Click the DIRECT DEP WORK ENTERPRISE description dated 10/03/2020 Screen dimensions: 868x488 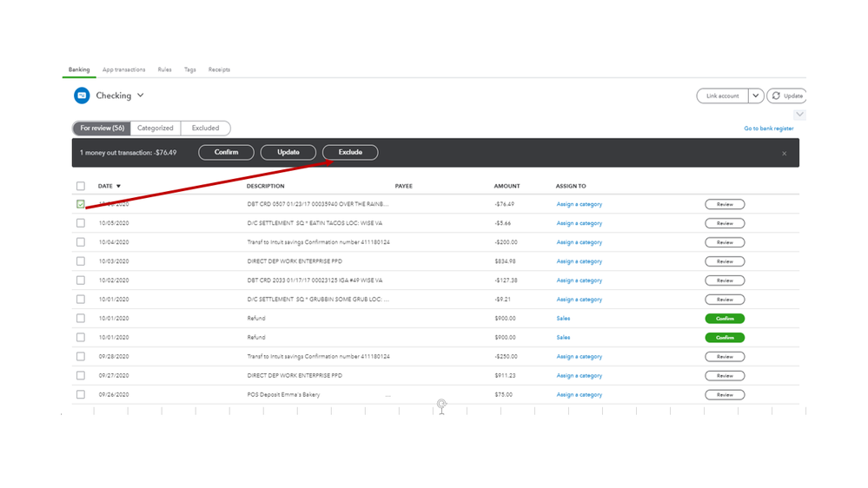pos(295,261)
